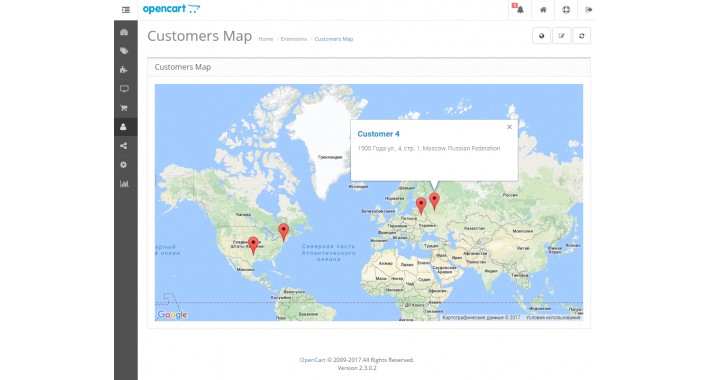Go to Extensions breadcrumb

pyautogui.click(x=294, y=39)
